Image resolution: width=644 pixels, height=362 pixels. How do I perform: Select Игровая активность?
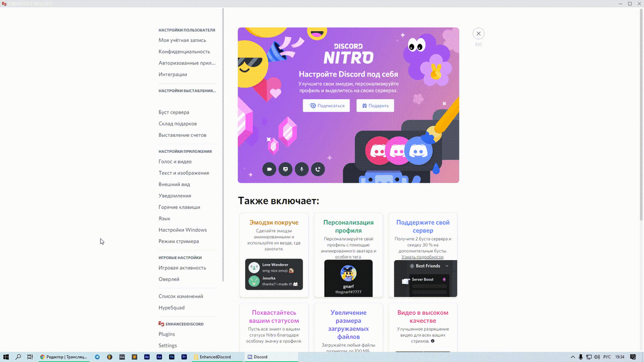[x=182, y=268]
